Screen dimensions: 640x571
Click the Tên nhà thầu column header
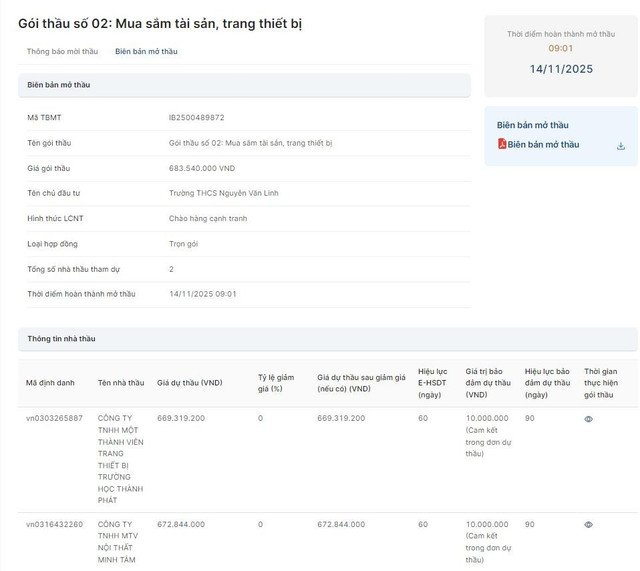(x=121, y=383)
